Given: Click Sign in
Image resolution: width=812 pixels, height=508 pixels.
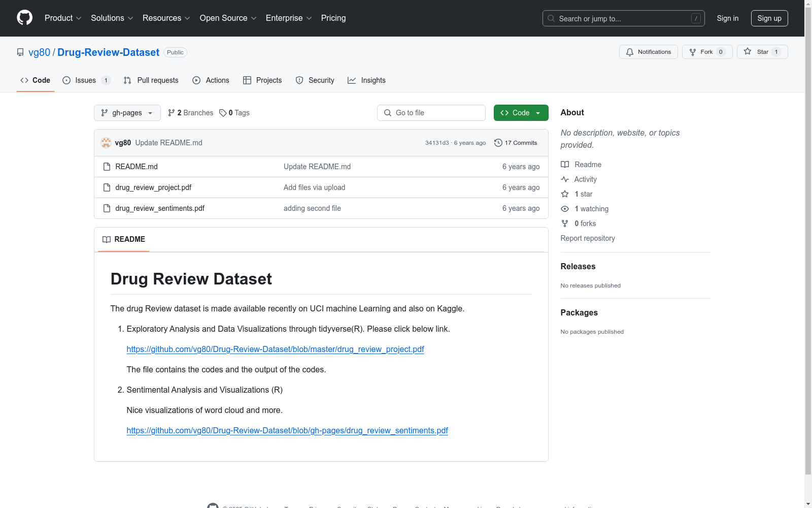Looking at the screenshot, I should (728, 18).
